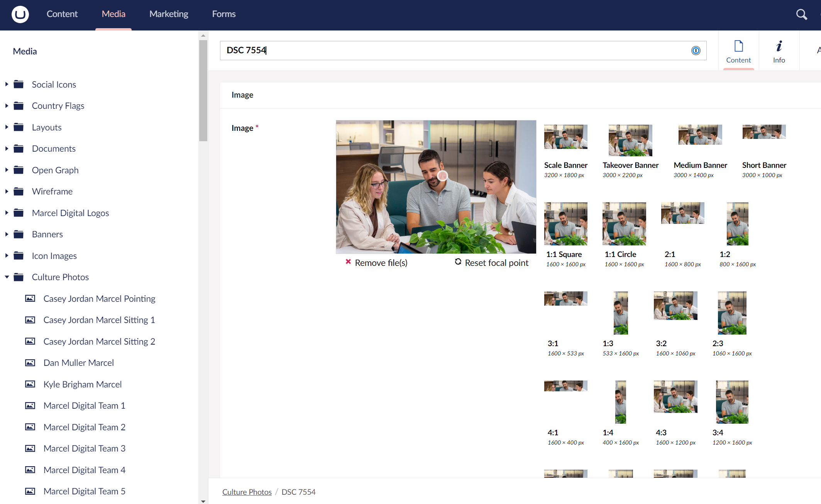The width and height of the screenshot is (821, 504).
Task: Click the password manager icon in name field
Action: coord(696,51)
